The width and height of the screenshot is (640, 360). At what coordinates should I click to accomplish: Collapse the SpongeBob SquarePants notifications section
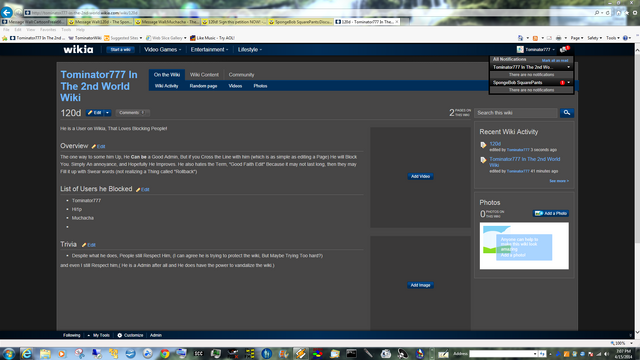pos(569,82)
